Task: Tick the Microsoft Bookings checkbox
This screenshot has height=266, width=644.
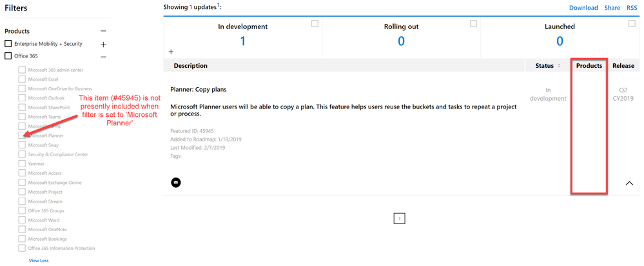Action: pos(22,239)
